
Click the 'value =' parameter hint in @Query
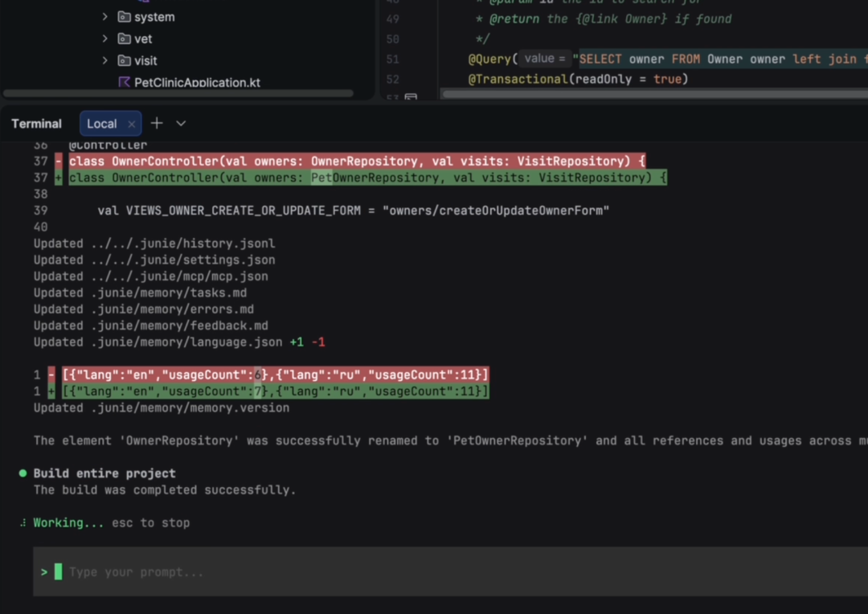545,58
